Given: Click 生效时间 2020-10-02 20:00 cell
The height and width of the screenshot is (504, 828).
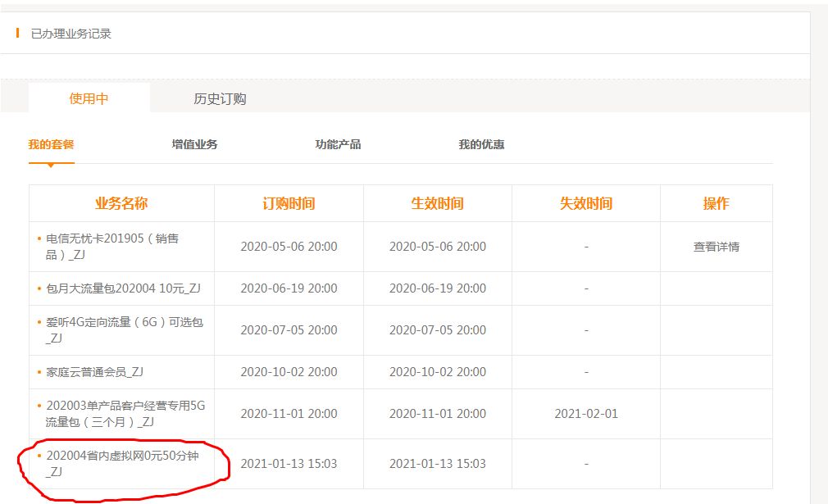Looking at the screenshot, I should click(x=438, y=372).
